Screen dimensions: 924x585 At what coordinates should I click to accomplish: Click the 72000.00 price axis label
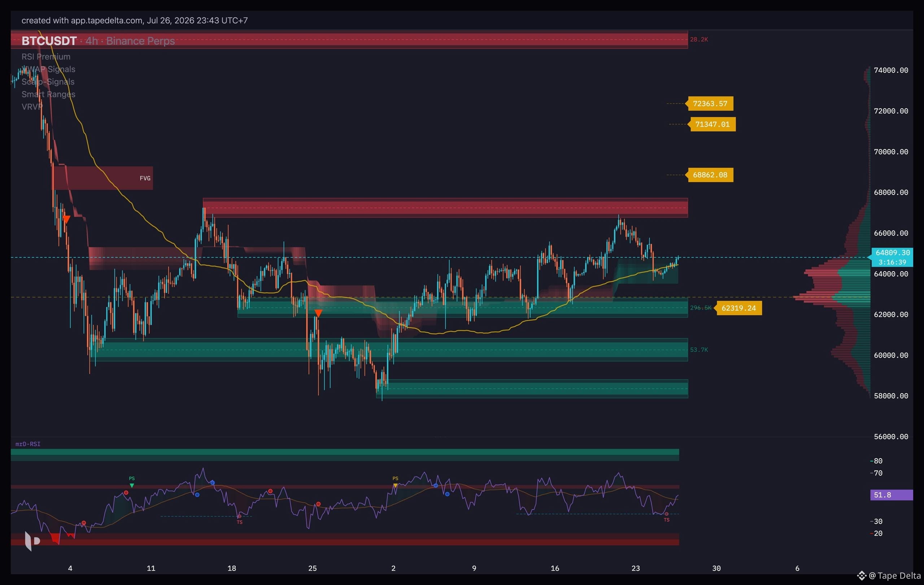click(x=891, y=111)
